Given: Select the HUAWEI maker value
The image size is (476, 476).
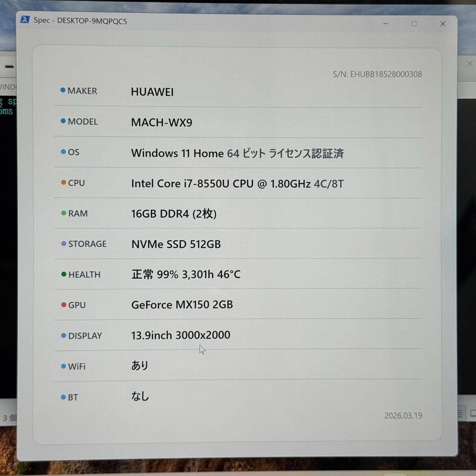Looking at the screenshot, I should point(152,92).
